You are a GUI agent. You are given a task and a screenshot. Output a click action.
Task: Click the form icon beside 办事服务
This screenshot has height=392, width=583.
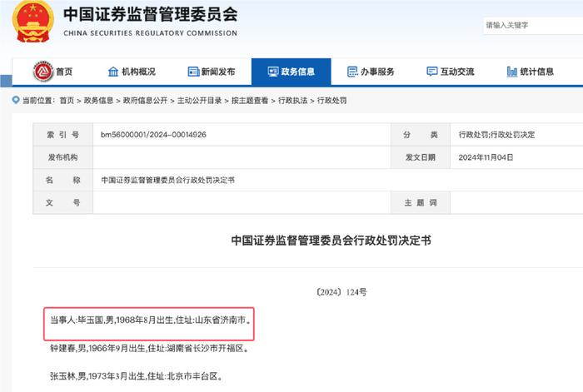352,72
